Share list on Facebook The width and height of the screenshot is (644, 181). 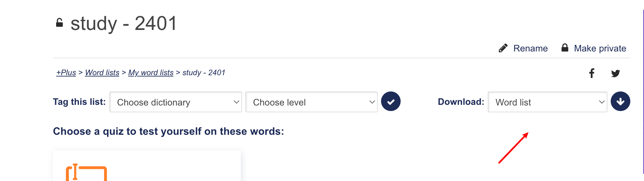(x=591, y=73)
